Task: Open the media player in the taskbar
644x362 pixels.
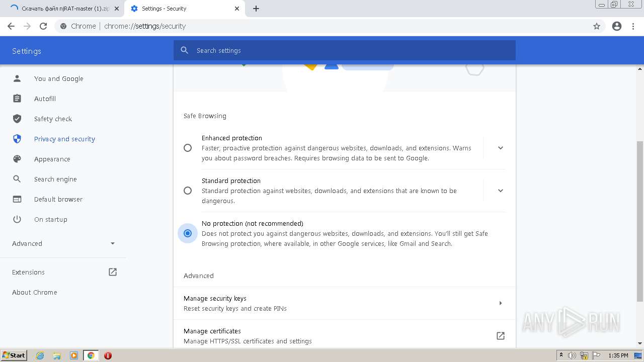Action: 74,355
